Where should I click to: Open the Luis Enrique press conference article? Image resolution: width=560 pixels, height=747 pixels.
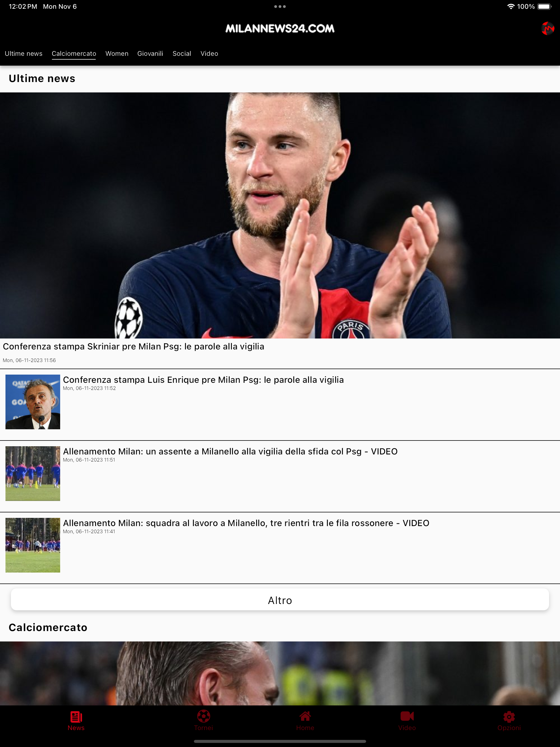click(203, 380)
